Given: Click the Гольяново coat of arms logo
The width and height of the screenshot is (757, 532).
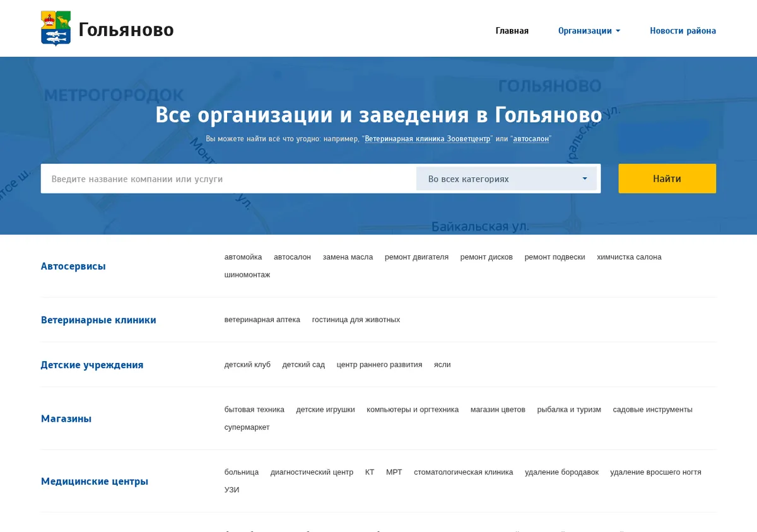Looking at the screenshot, I should [x=56, y=28].
